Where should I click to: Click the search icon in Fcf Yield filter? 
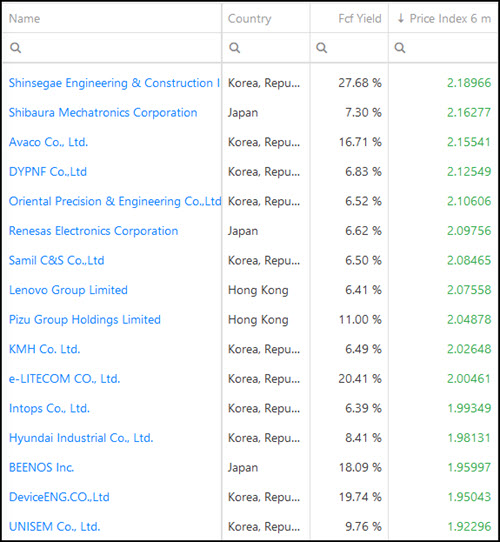pyautogui.click(x=322, y=48)
